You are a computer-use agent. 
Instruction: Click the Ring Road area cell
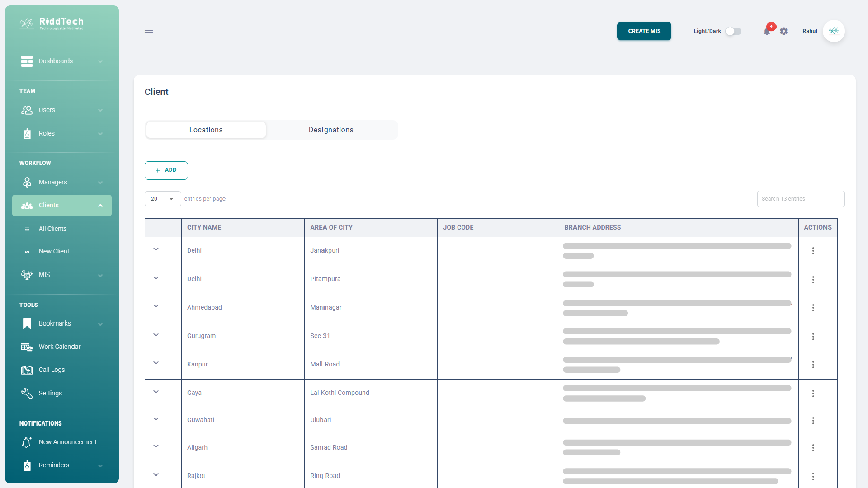tap(371, 475)
